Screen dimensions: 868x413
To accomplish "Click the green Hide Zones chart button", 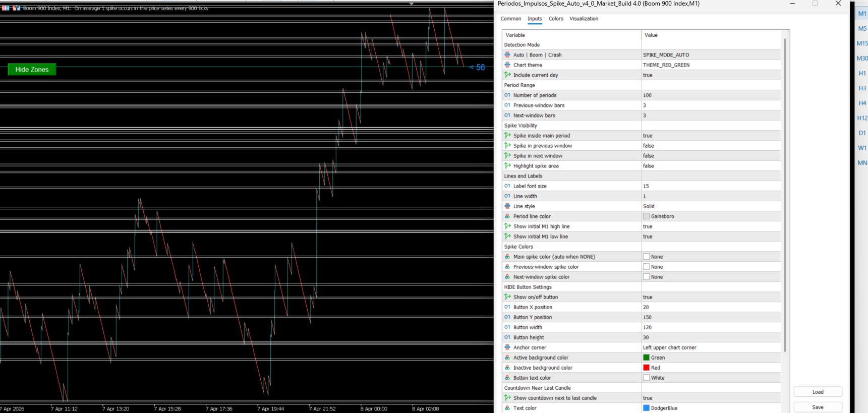I will tap(32, 70).
